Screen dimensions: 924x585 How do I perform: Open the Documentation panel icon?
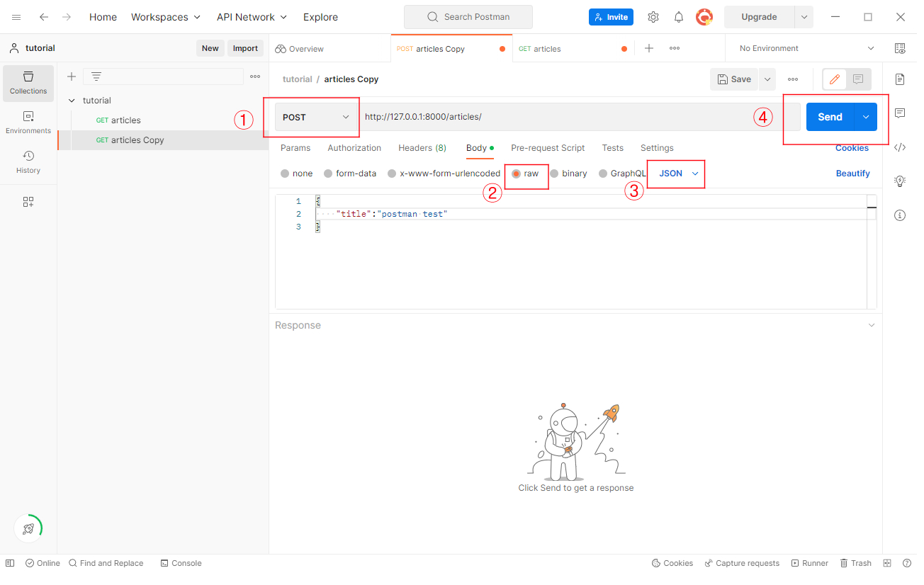pyautogui.click(x=900, y=79)
